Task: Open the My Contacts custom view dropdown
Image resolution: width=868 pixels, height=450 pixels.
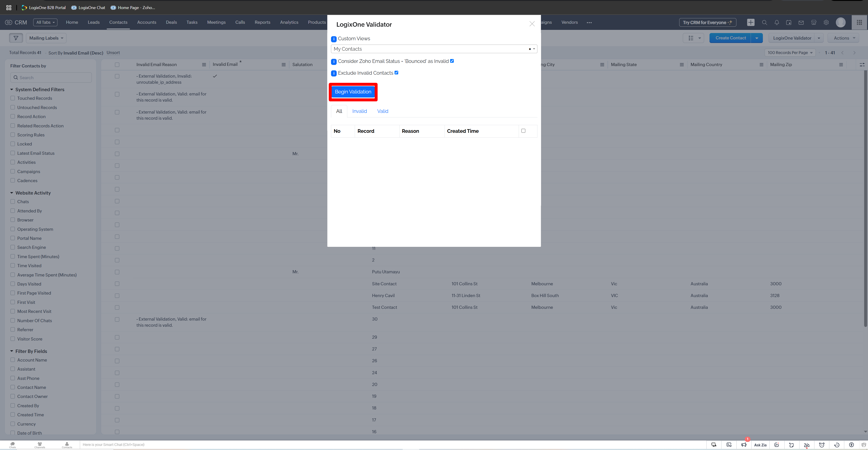Action: click(434, 49)
